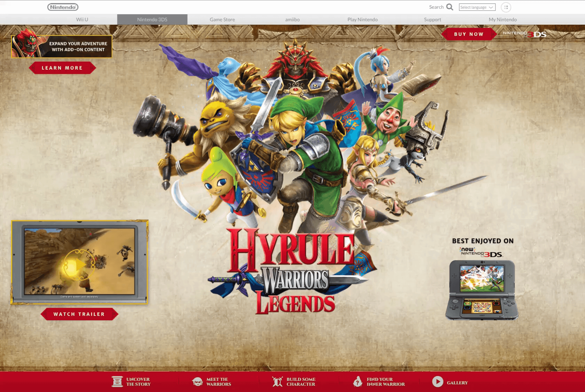Play the trailer video thumbnail
This screenshot has width=585, height=392.
[79, 262]
